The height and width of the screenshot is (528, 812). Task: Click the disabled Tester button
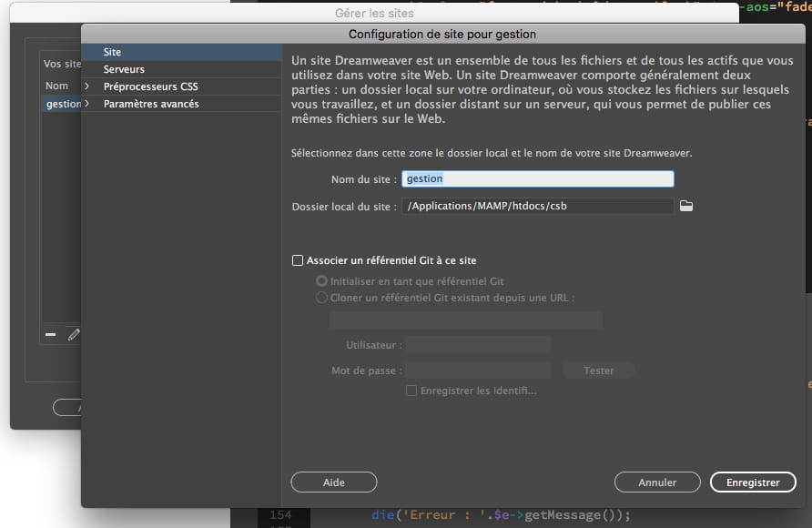coord(599,371)
